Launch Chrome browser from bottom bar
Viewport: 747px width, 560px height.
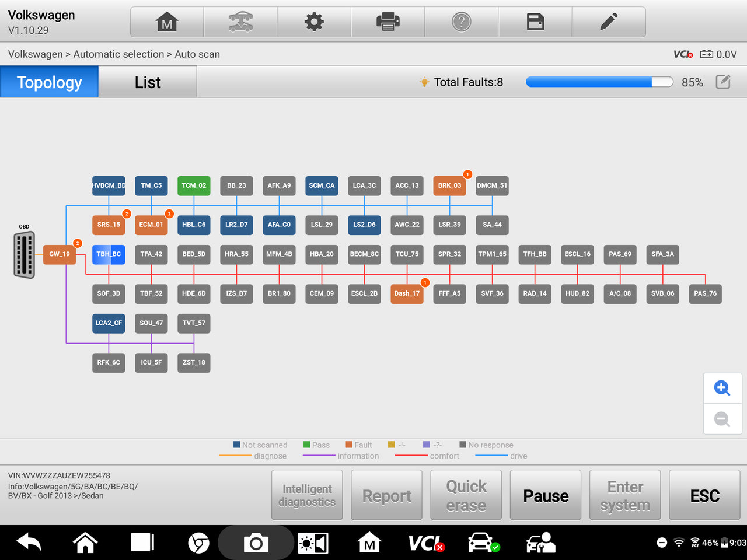point(198,544)
